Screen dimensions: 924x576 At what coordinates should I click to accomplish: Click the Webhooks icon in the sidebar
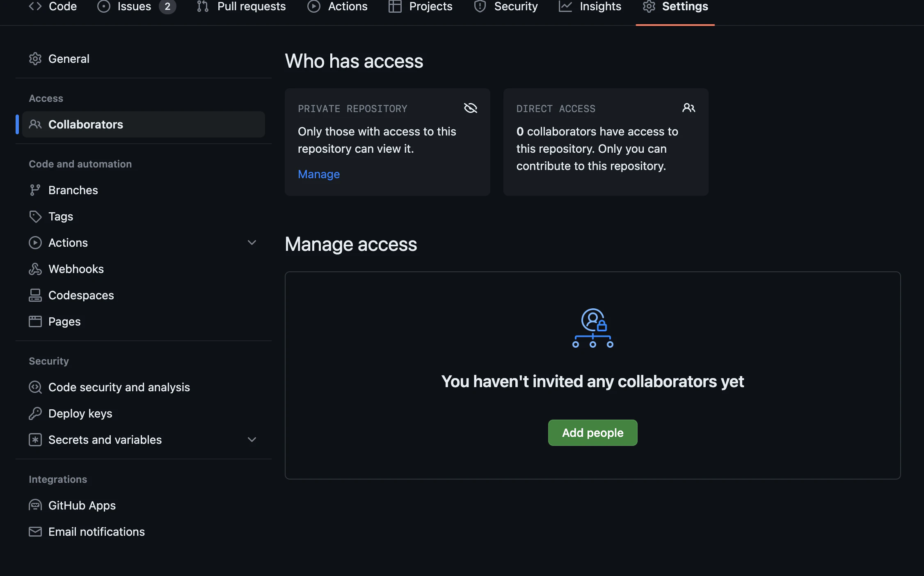[x=35, y=269]
